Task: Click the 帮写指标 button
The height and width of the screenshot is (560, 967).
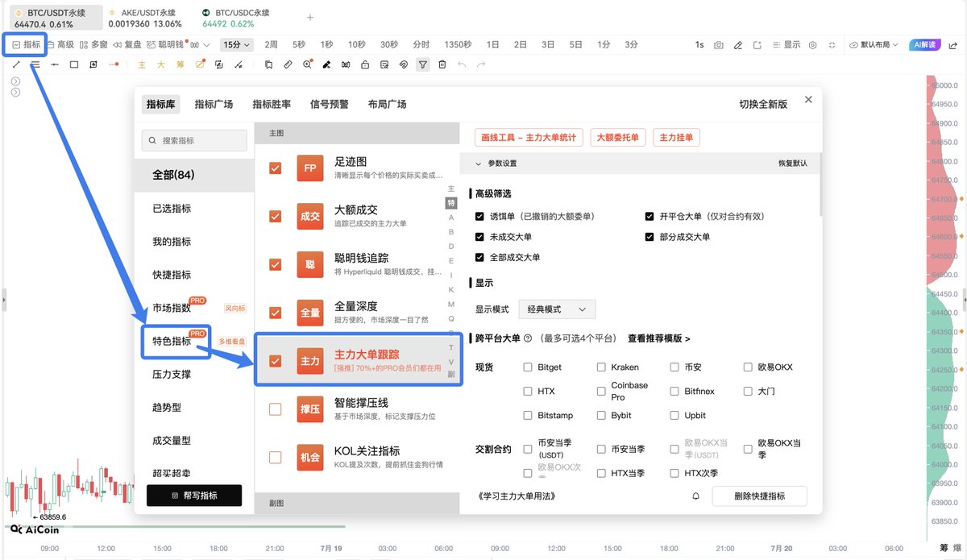Action: (194, 496)
